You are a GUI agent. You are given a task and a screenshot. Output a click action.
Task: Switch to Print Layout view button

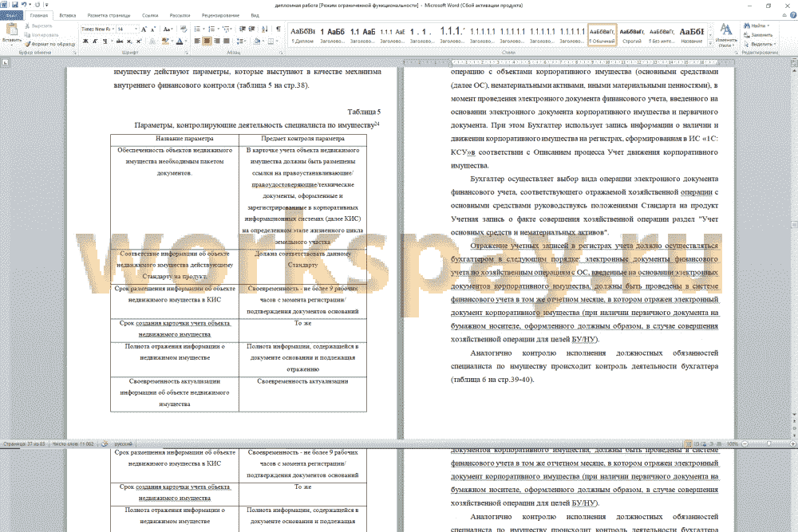688,444
